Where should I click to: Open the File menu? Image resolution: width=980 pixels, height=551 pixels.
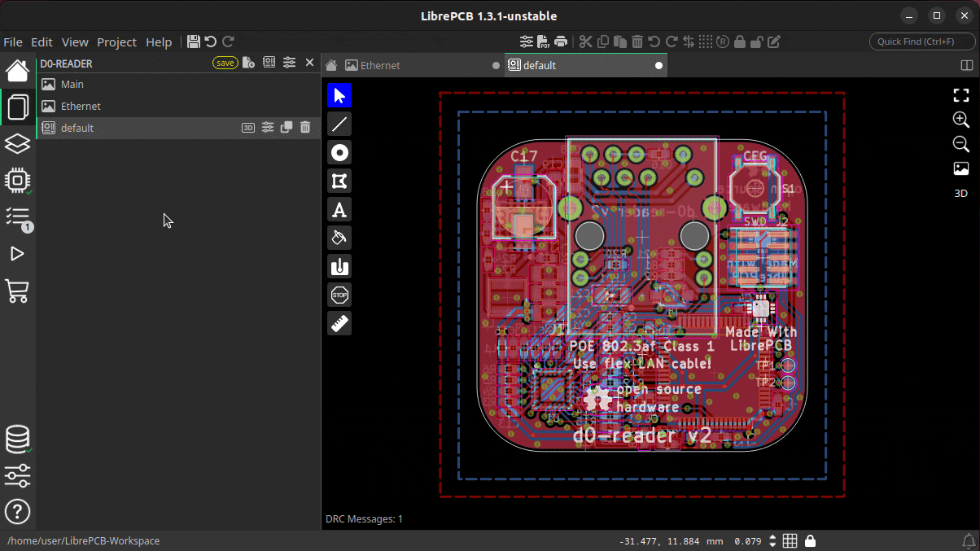13,42
